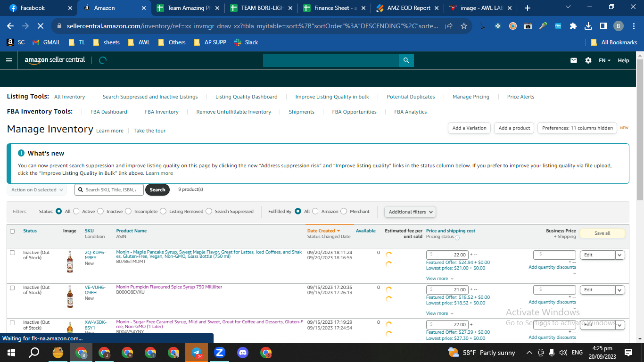Click the Edit button for SKU 2Q-KDP6-M9FY
Image resolution: width=644 pixels, height=362 pixels.
click(597, 255)
